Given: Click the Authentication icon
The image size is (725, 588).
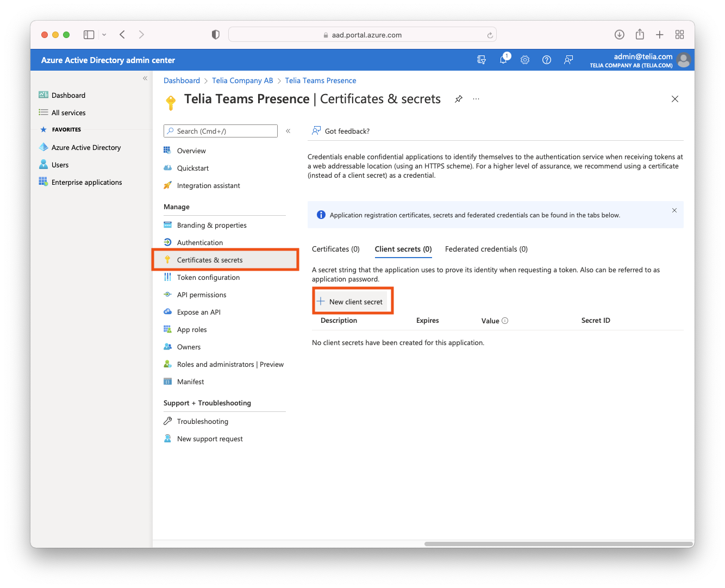Looking at the screenshot, I should click(167, 242).
